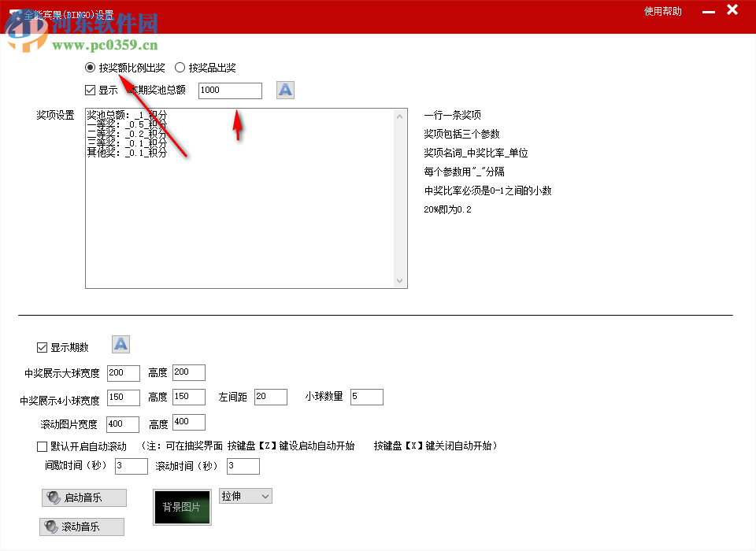This screenshot has height=551, width=756.
Task: Click the speaker icon on 启动音乐 button
Action: click(x=54, y=497)
